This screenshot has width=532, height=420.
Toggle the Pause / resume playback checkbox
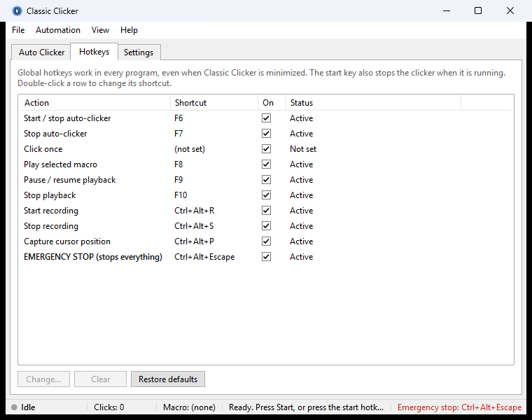(x=266, y=180)
